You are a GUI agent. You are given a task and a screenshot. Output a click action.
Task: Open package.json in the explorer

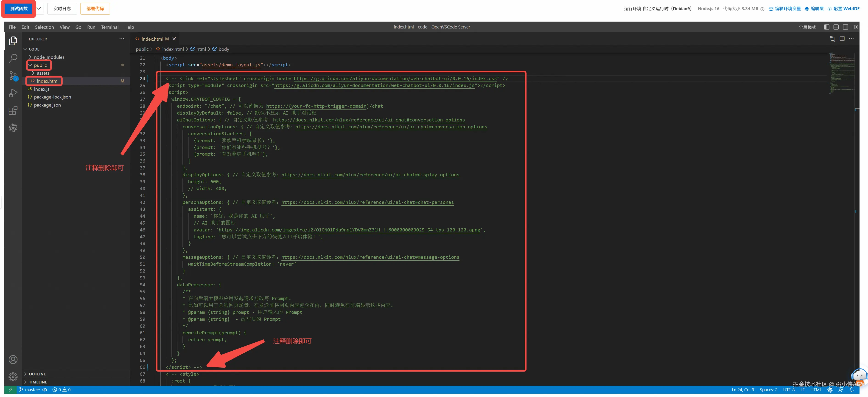[47, 105]
